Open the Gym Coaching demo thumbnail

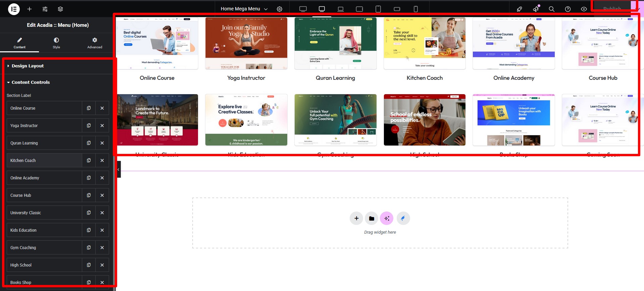tap(336, 120)
